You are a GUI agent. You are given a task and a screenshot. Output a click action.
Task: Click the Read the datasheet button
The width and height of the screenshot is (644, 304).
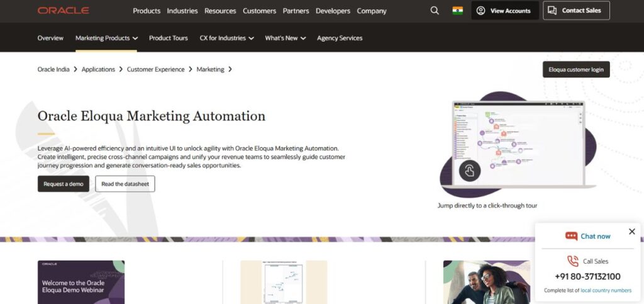125,184
